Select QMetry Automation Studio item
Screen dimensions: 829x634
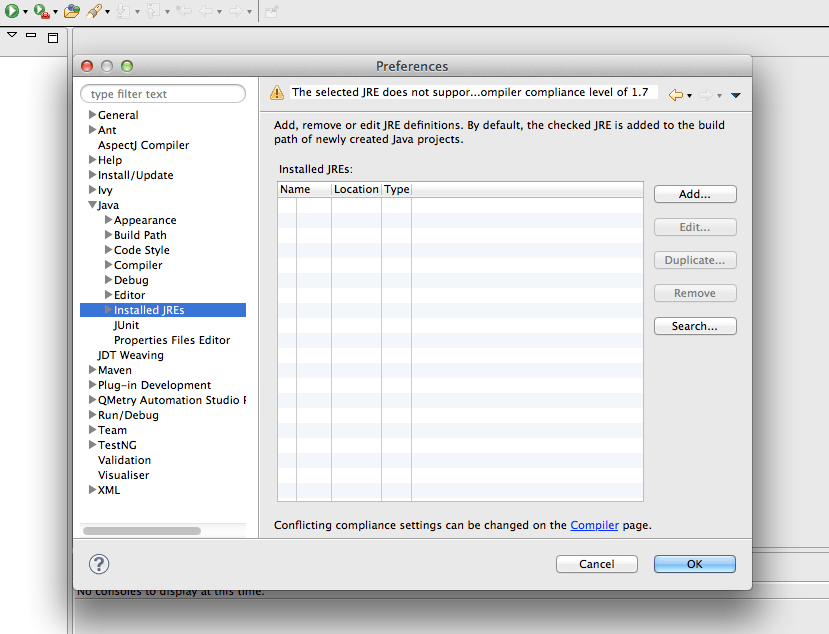(172, 400)
